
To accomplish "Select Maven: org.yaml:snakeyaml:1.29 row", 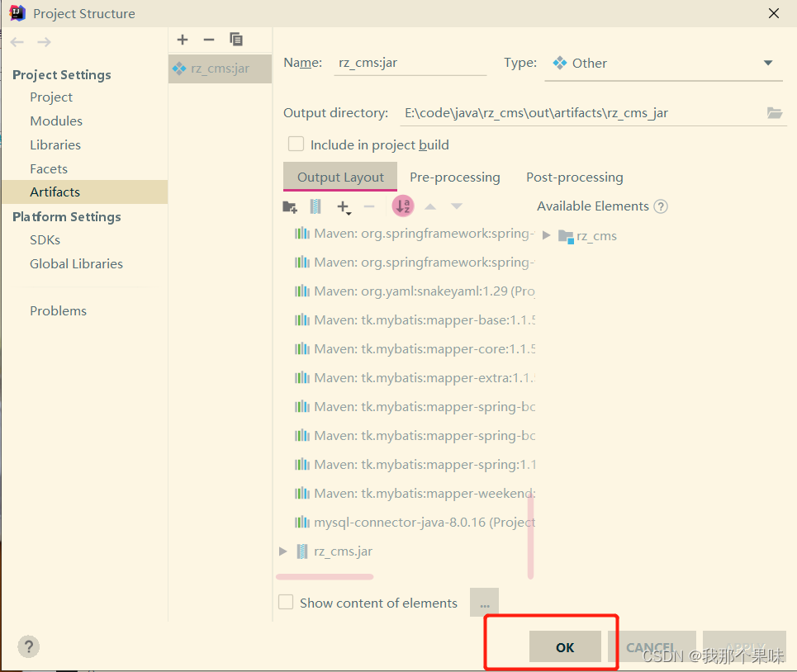I will coord(415,291).
